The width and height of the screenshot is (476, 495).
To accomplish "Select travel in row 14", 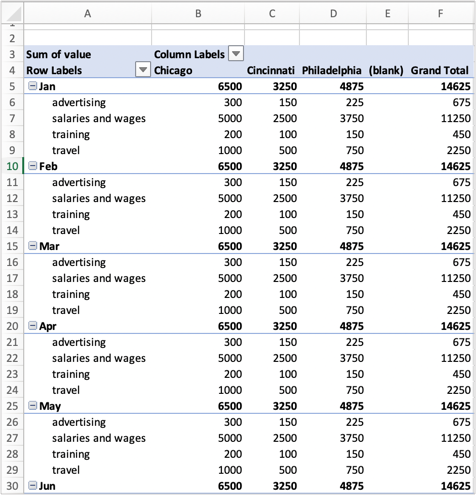I will (66, 230).
